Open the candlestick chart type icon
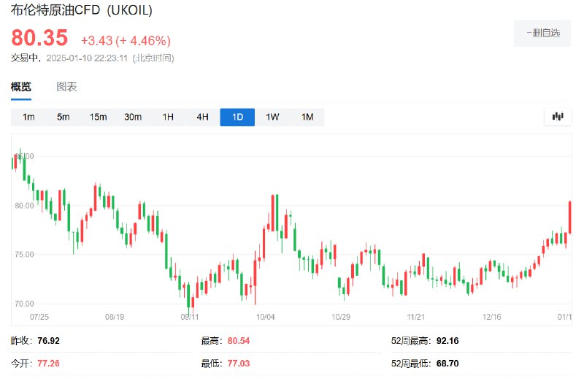This screenshot has width=584, height=392. (558, 117)
